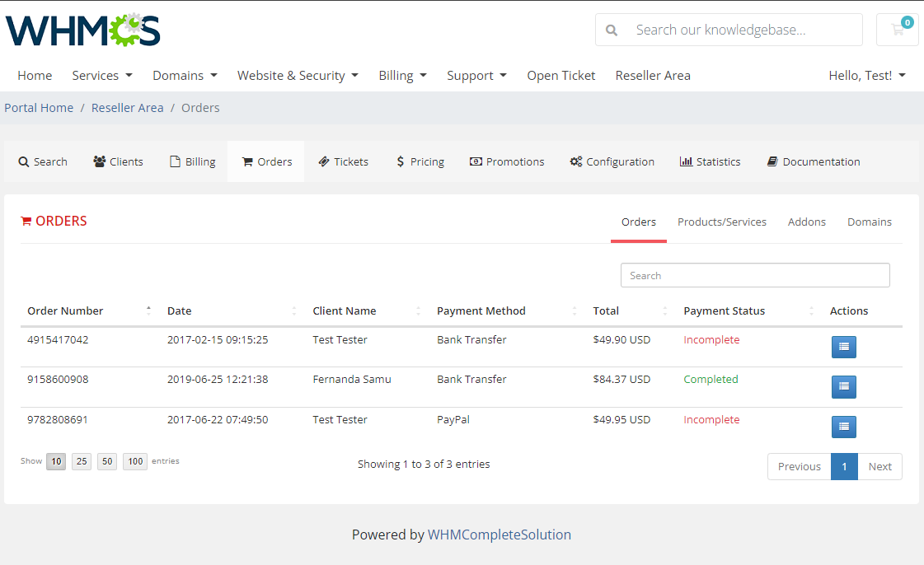Go to Home in navigation
The image size is (924, 565).
coord(35,75)
